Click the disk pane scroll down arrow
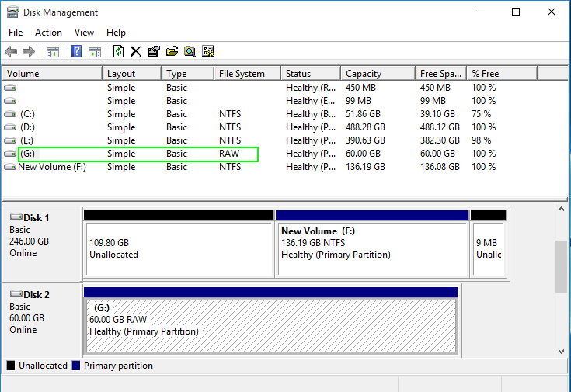Image resolution: width=571 pixels, height=392 pixels. 561,351
